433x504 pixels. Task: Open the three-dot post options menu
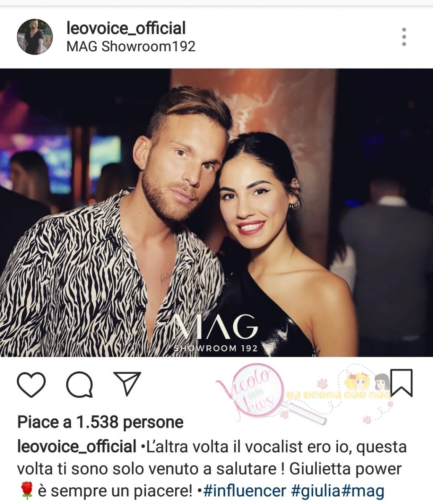pyautogui.click(x=404, y=37)
